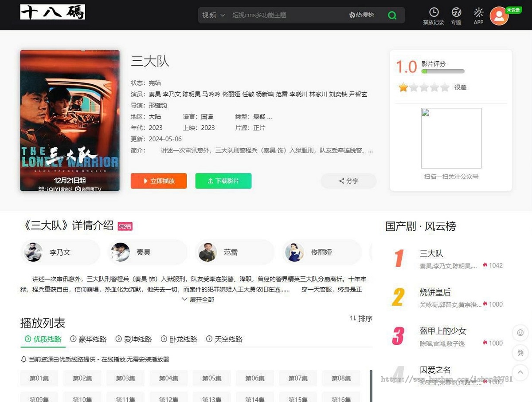Play episode 第03集
Image resolution: width=532 pixels, height=402 pixels.
(x=125, y=378)
